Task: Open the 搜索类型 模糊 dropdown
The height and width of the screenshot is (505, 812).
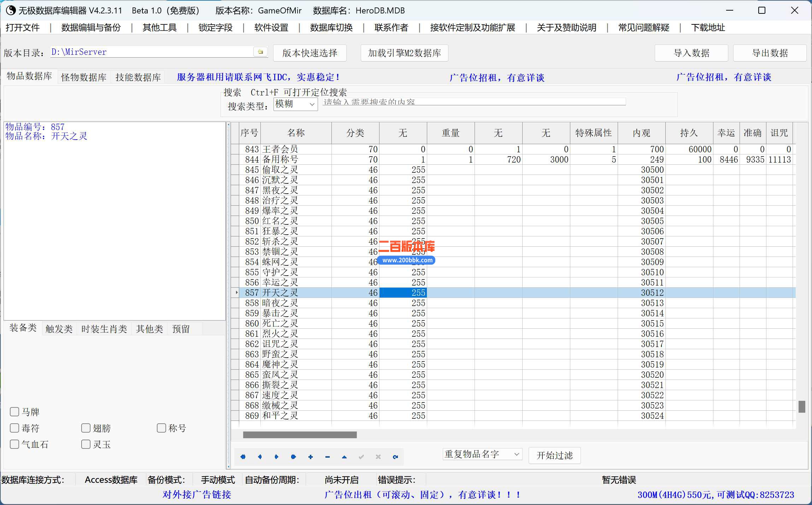Action: click(x=296, y=104)
